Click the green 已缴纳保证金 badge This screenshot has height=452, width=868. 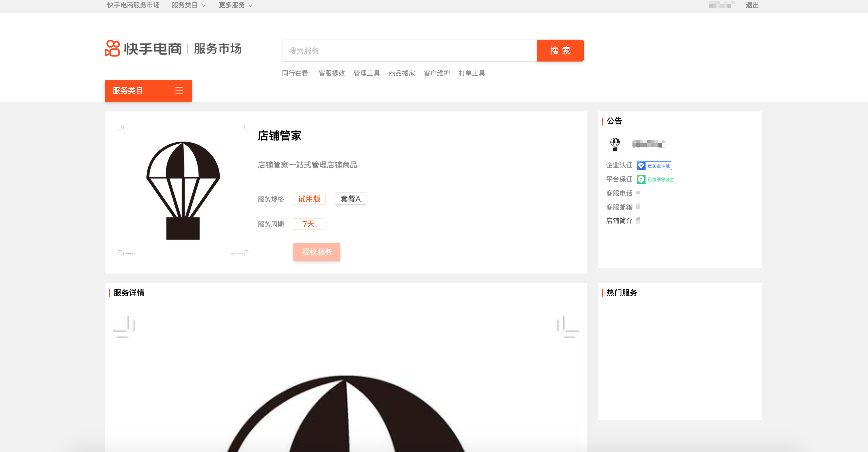656,179
